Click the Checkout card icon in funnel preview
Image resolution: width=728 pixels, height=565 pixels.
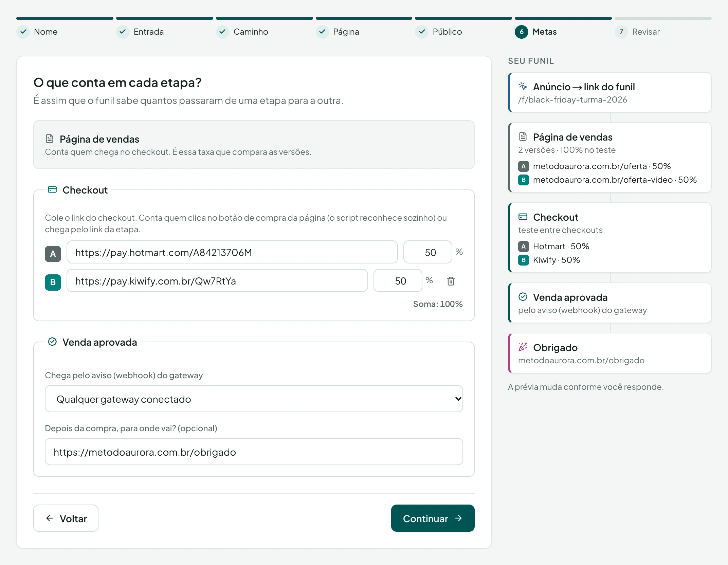click(x=523, y=217)
